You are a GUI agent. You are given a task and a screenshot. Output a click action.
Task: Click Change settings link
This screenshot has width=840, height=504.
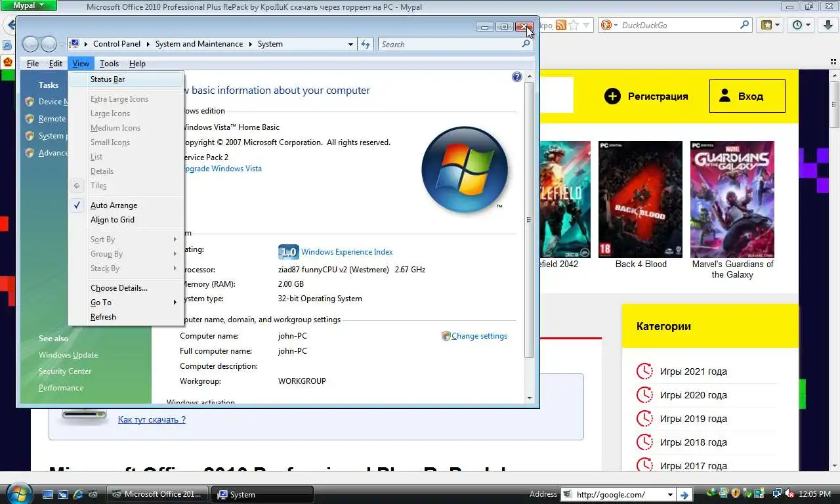tap(479, 336)
